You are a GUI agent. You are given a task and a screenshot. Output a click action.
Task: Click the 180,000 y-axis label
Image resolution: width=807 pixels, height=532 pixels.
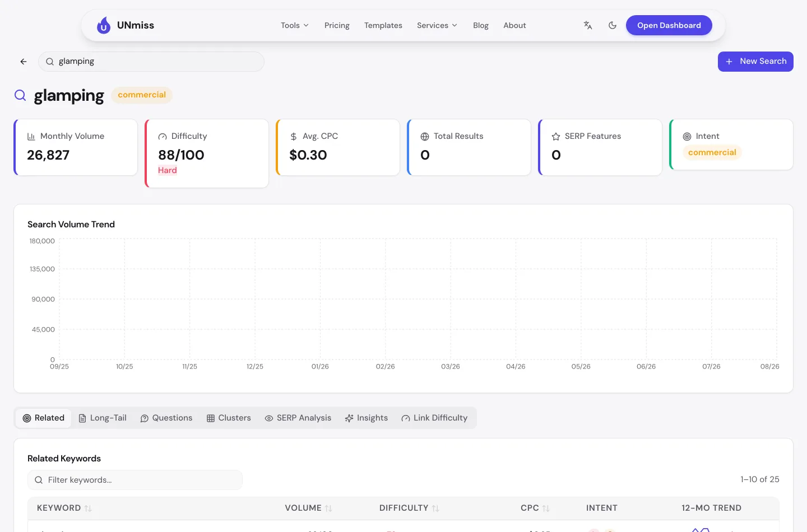(42, 241)
